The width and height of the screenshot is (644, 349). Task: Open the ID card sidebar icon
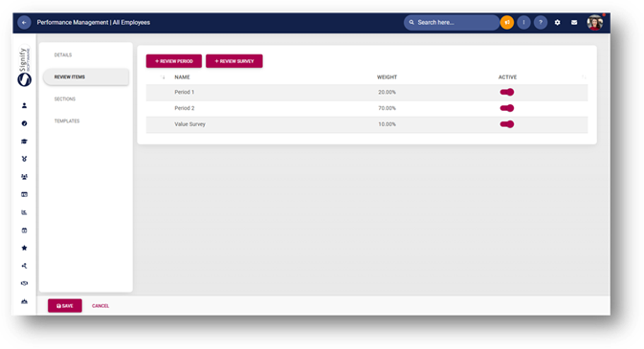(24, 195)
